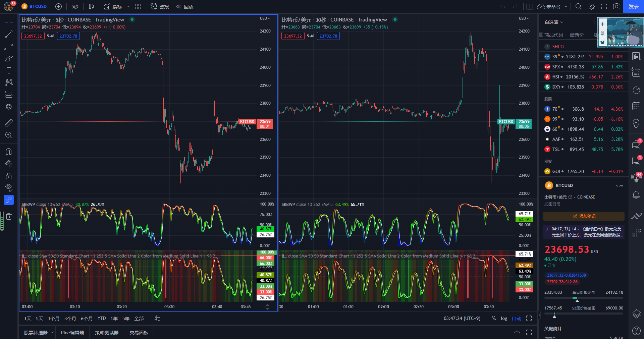This screenshot has width=644, height=339.
Task: Open the chart patterns tool
Action: pyautogui.click(x=9, y=82)
